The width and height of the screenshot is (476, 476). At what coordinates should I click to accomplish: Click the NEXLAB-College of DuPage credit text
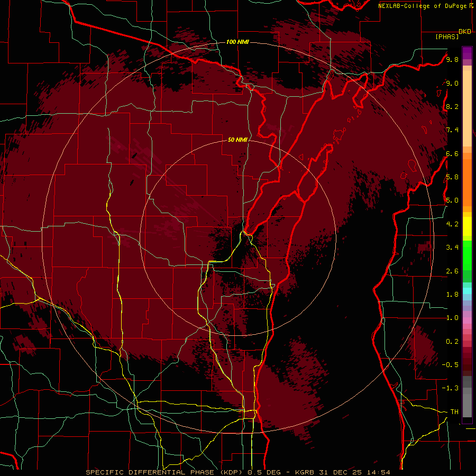point(424,6)
